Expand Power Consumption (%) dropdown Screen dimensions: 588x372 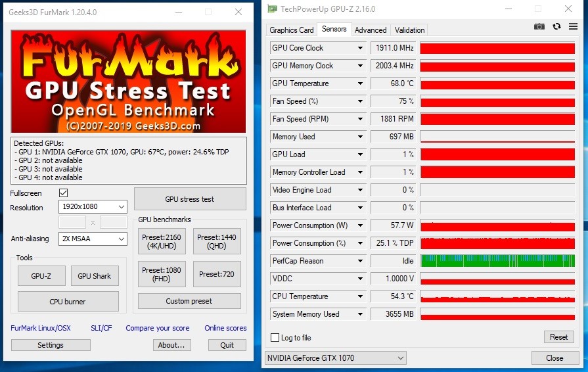pos(360,243)
